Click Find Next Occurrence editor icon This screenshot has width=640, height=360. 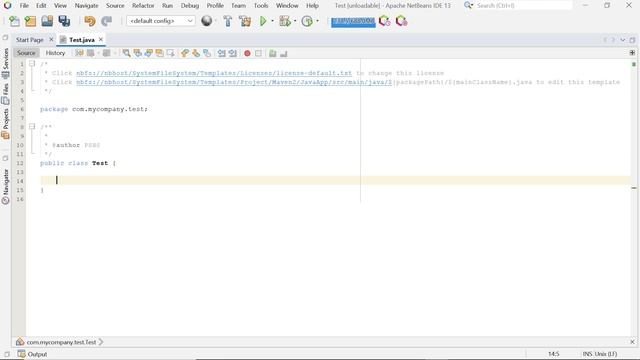click(149, 53)
